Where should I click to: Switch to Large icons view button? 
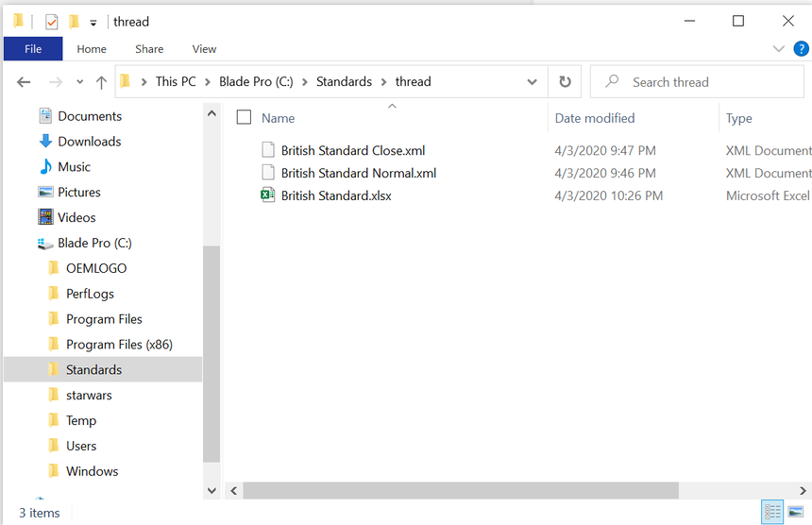796,512
